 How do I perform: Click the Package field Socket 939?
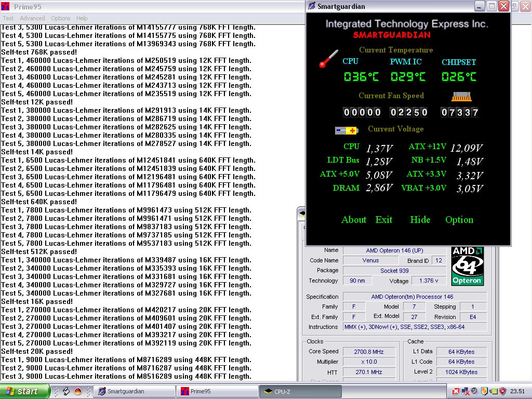click(x=395, y=271)
